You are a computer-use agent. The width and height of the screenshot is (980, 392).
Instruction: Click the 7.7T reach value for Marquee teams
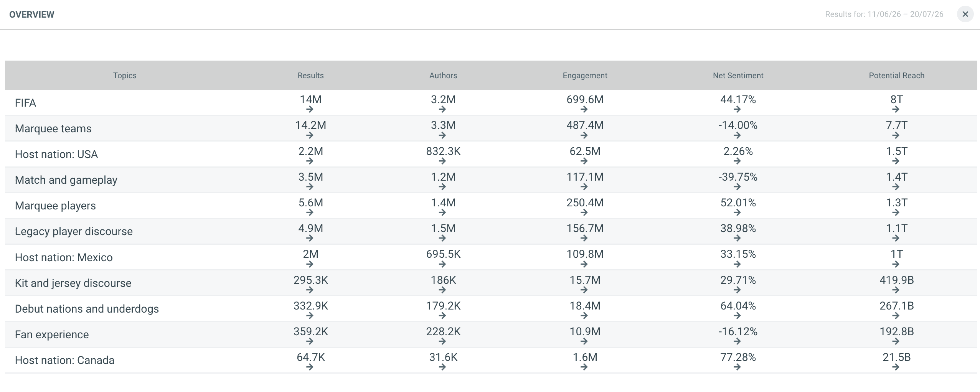tap(896, 125)
